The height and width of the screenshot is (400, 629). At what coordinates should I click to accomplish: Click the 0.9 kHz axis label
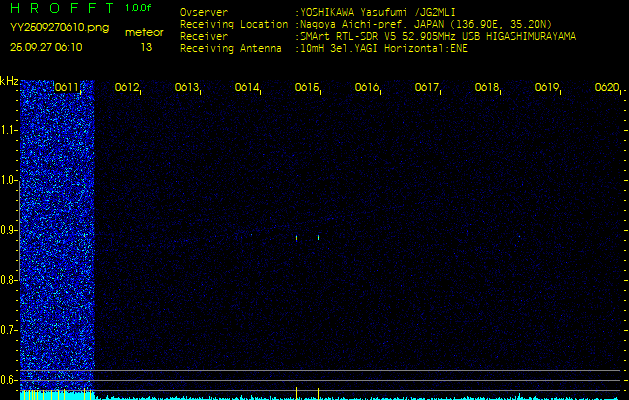coord(9,230)
